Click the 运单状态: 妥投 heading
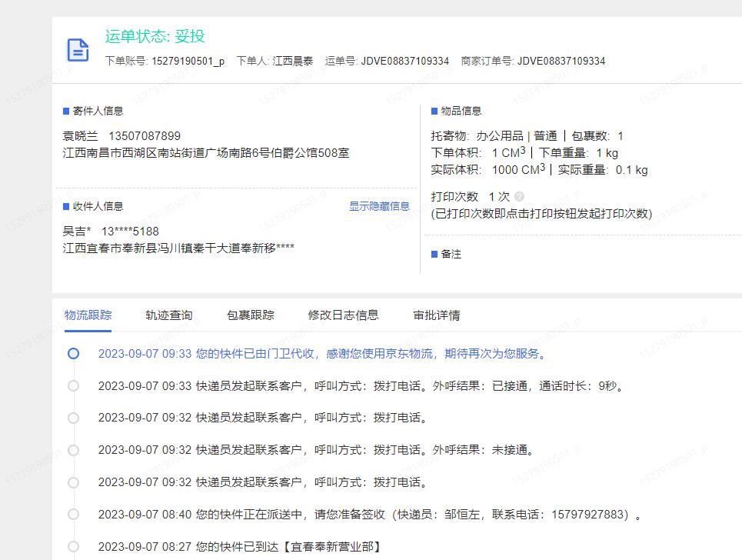 (155, 36)
